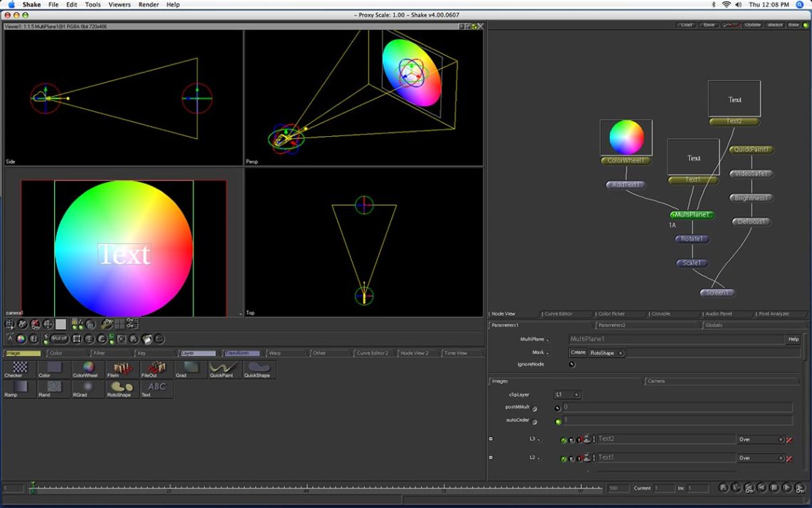Viewport: 812px width, 508px height.
Task: Open the Viewers menu
Action: [119, 4]
